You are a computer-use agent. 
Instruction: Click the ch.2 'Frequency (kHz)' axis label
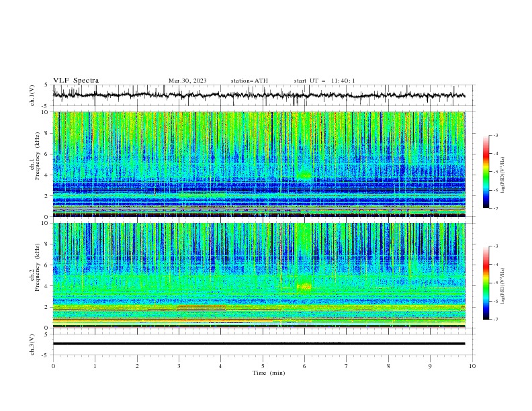tap(38, 267)
